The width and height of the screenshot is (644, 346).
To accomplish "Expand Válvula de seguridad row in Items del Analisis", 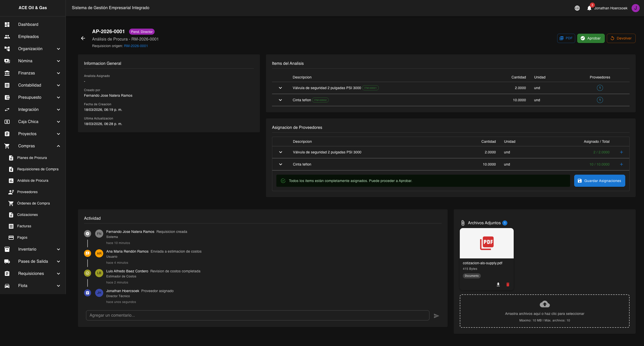I will 280,88.
